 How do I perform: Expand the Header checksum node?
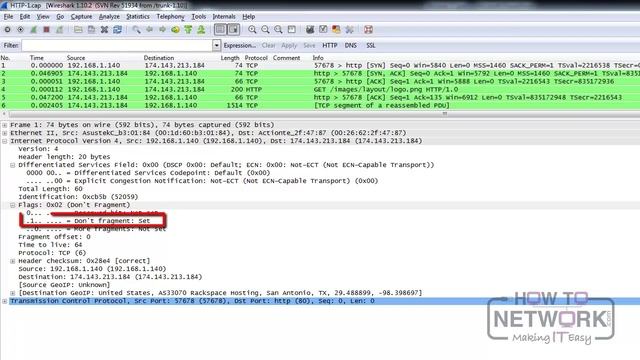pos(13,261)
